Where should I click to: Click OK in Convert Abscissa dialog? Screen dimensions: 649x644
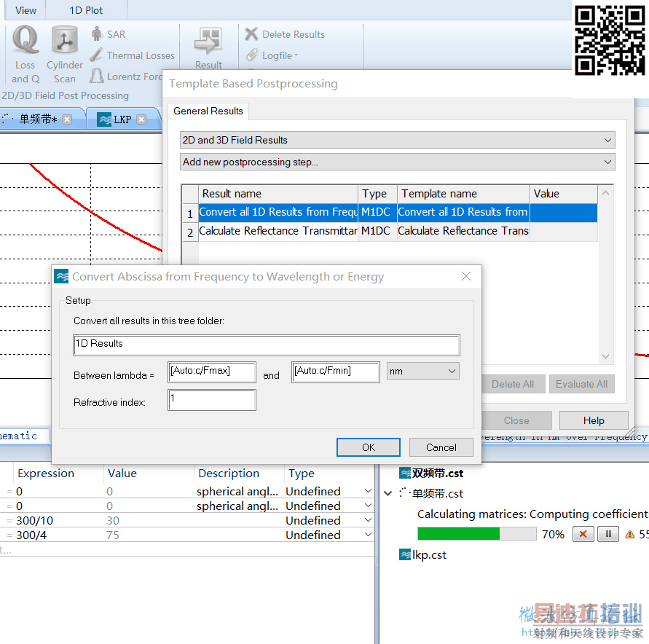pyautogui.click(x=369, y=447)
